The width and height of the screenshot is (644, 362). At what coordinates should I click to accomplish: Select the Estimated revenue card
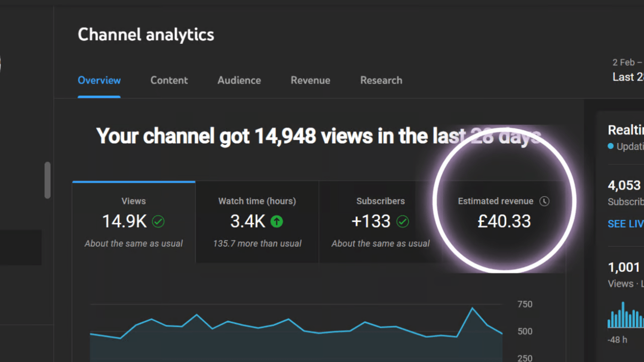click(504, 222)
